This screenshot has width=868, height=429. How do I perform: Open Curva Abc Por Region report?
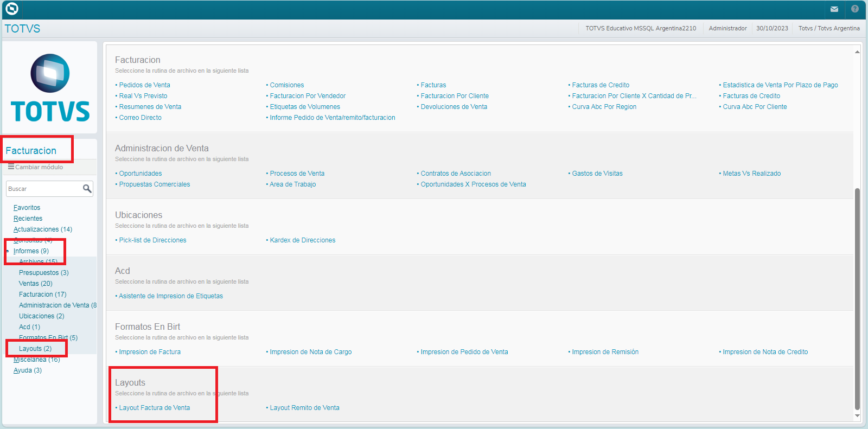point(604,107)
